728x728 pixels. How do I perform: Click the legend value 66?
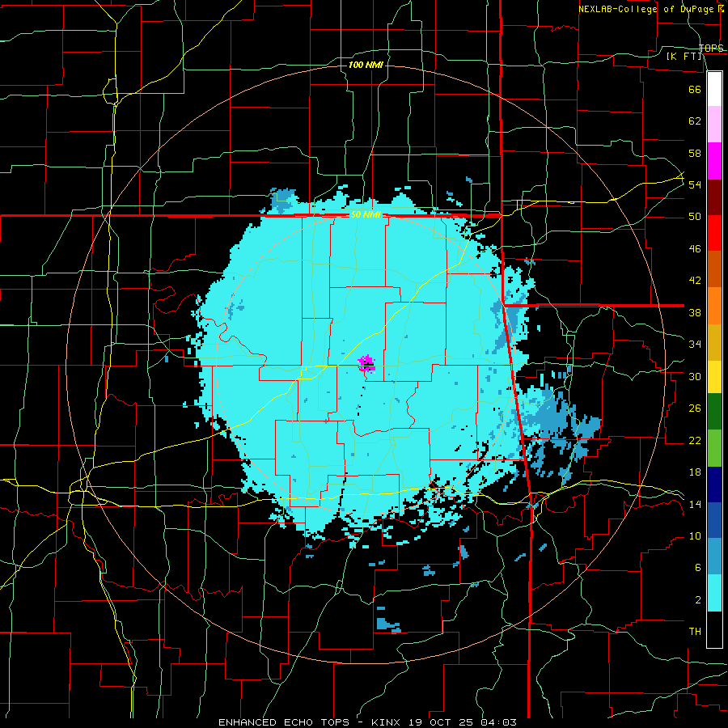tap(695, 89)
